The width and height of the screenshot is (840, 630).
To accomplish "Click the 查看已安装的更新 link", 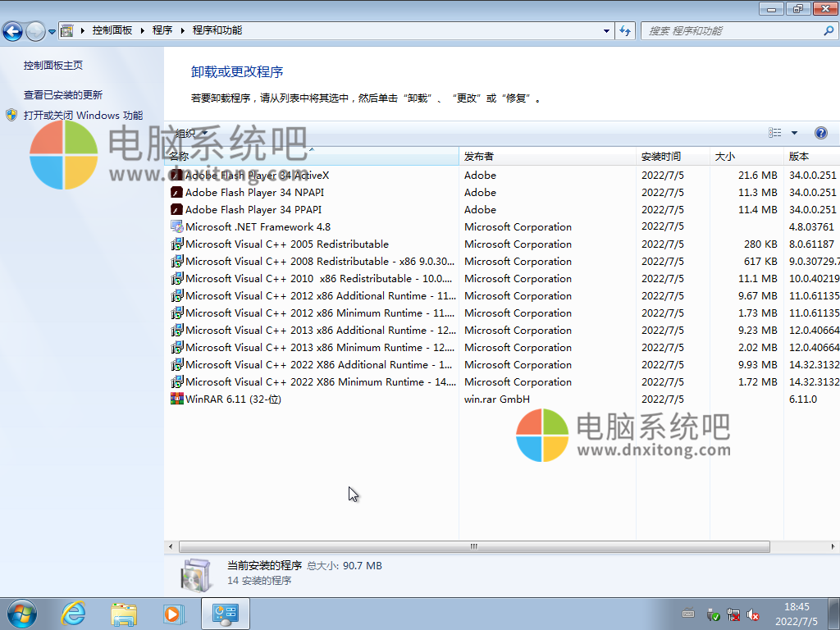I will (x=63, y=95).
